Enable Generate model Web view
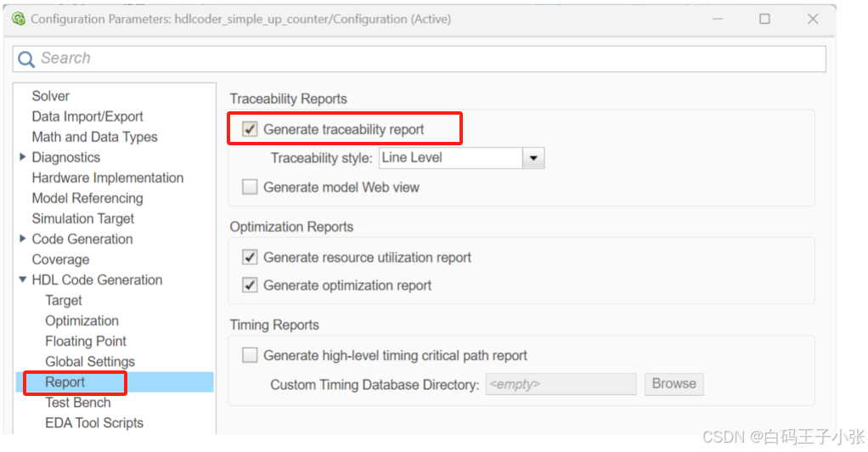 pos(250,187)
